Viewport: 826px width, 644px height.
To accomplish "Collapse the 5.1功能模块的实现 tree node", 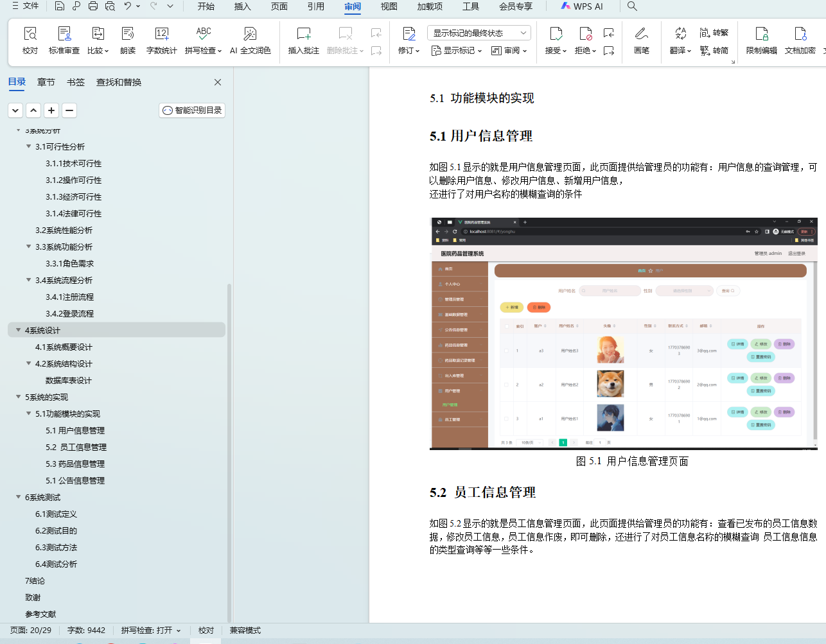I will pos(29,413).
